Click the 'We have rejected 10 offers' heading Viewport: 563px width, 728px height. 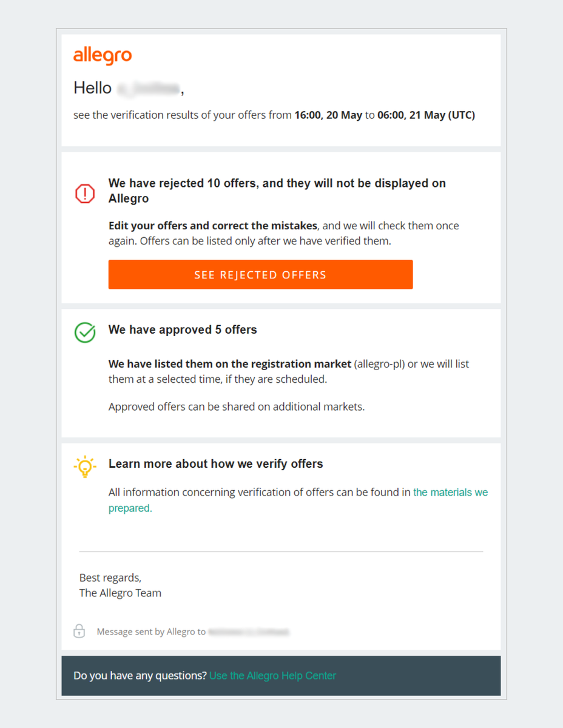pyautogui.click(x=277, y=183)
